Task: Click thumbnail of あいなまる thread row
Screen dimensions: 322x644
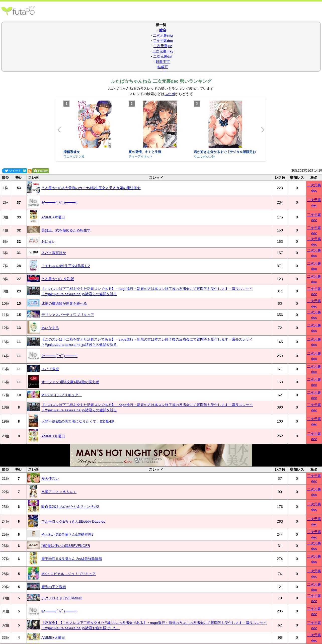Action: [x=33, y=328]
